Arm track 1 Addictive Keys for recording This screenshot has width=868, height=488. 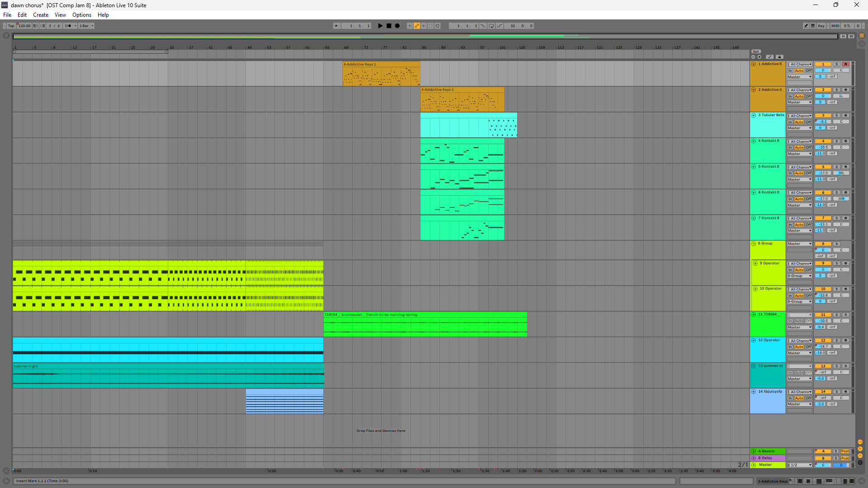(x=845, y=64)
